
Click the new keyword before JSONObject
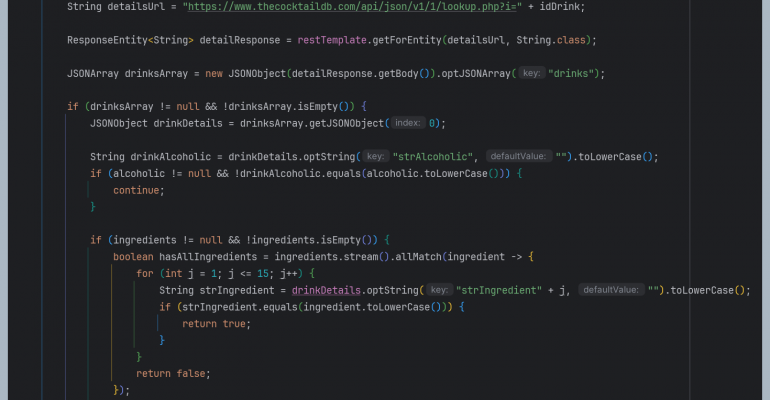point(214,74)
